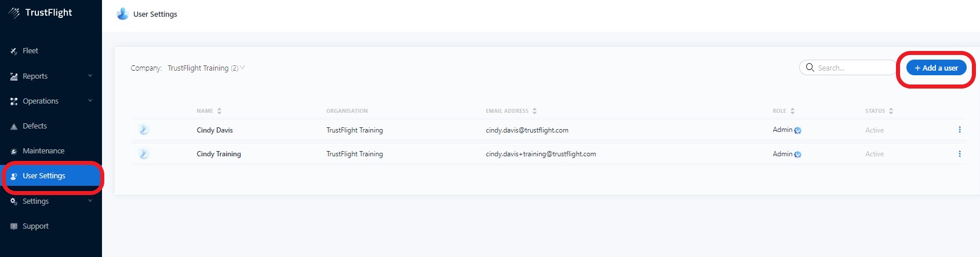Open the Company TrustFlight Training dropdown
Image resolution: width=980 pixels, height=257 pixels.
(x=206, y=68)
